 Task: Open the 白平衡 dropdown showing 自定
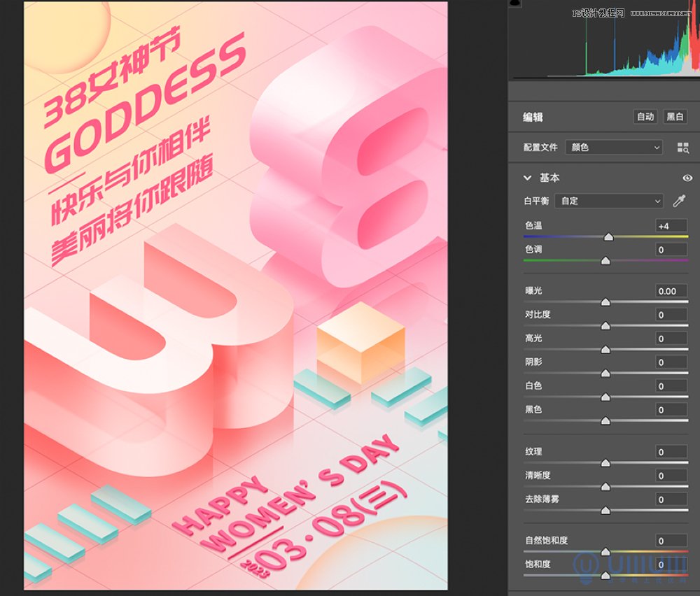[x=608, y=201]
